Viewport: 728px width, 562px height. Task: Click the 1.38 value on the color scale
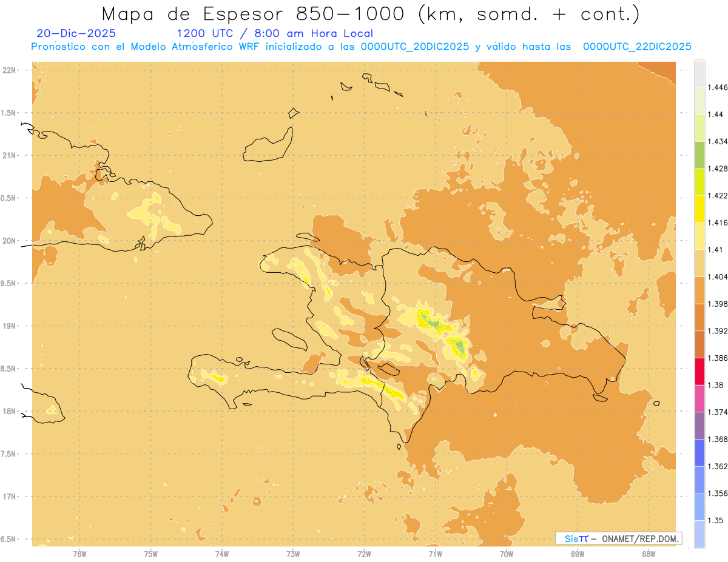(715, 385)
